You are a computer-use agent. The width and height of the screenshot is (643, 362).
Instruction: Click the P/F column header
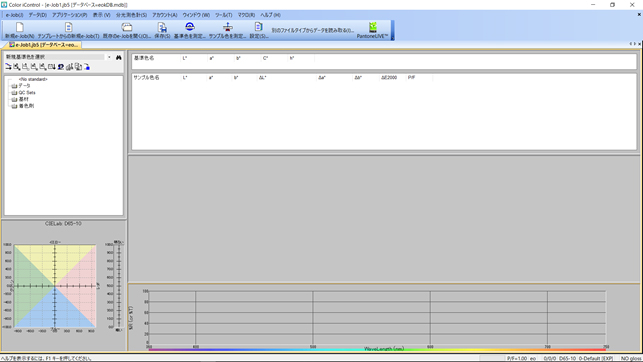pyautogui.click(x=419, y=77)
